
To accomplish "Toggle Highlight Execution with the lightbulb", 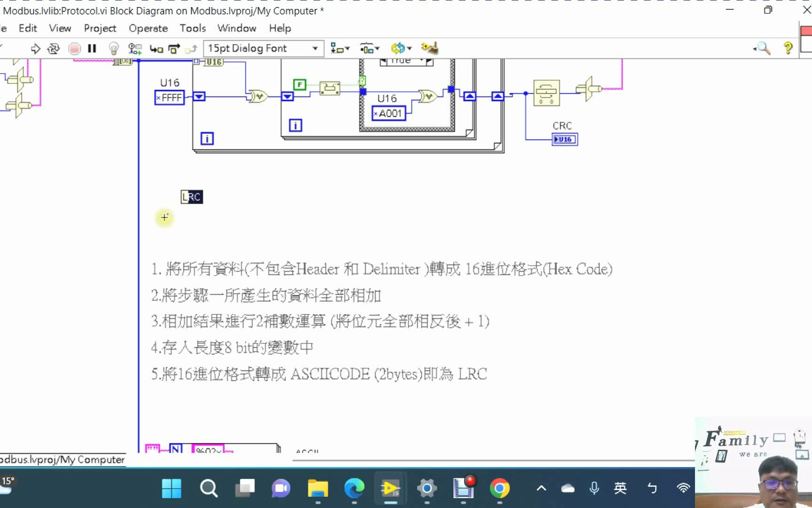I will tap(113, 48).
